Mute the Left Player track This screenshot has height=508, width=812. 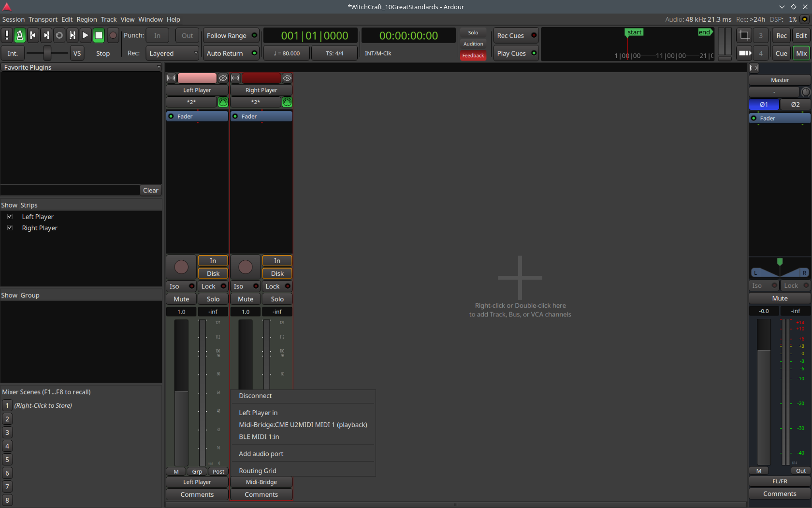[x=181, y=299]
